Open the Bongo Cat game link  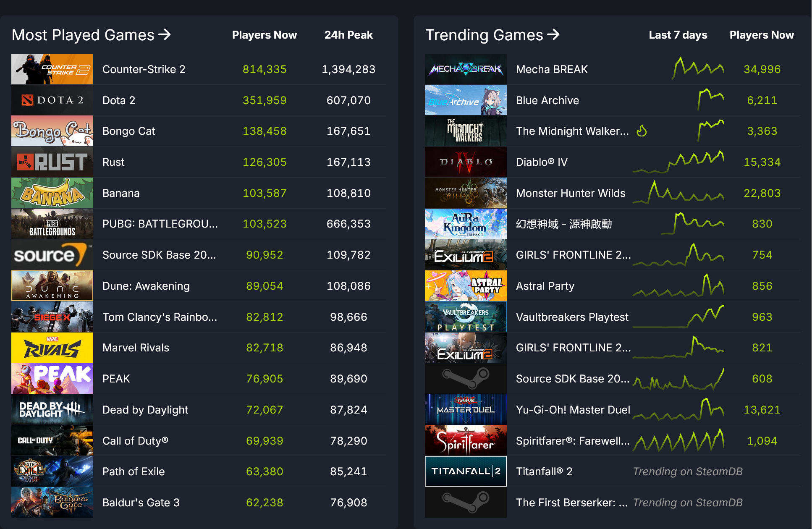pos(128,131)
